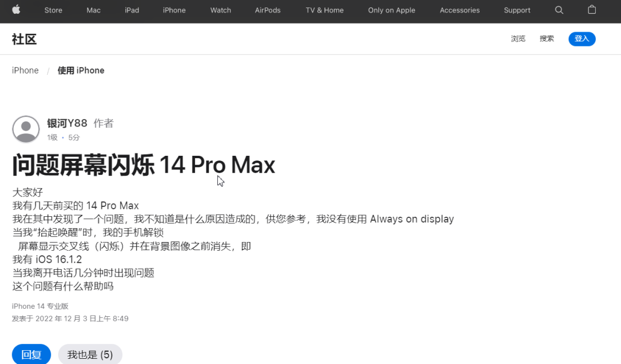
Task: Open the Watch menu item
Action: click(221, 10)
